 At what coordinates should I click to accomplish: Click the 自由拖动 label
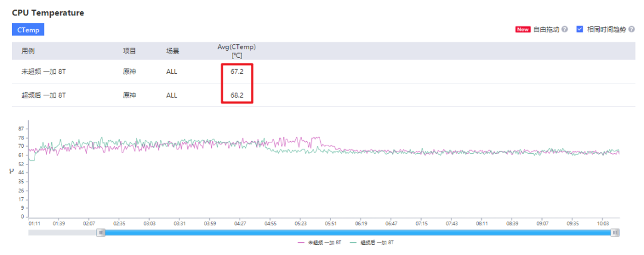(546, 30)
